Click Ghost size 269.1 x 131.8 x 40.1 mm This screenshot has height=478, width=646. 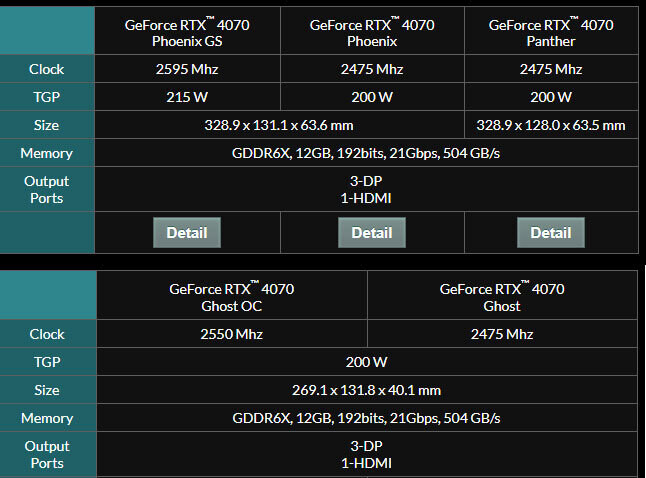coord(365,390)
